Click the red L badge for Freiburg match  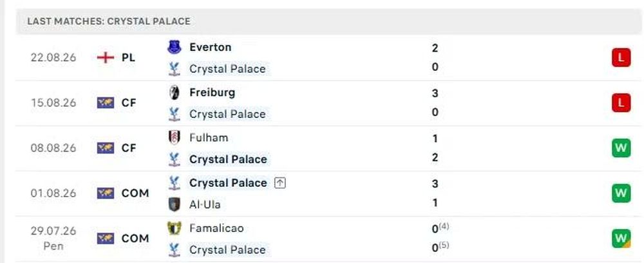(621, 102)
